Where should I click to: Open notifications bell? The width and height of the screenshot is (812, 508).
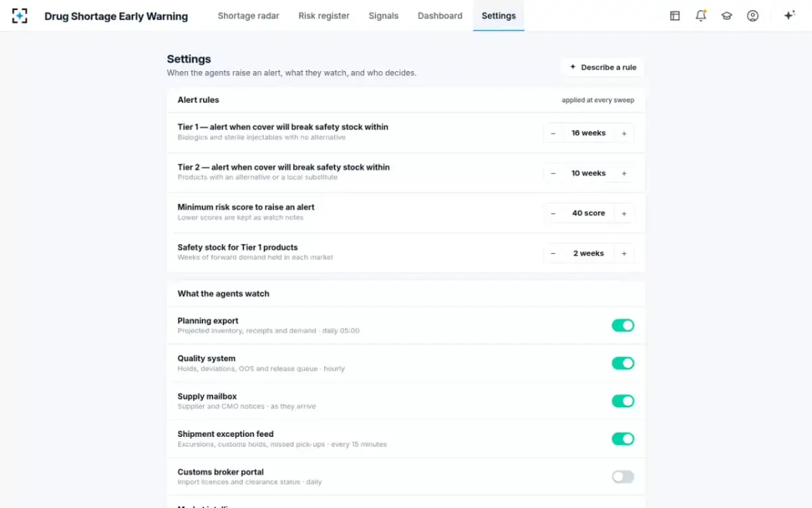click(x=701, y=16)
